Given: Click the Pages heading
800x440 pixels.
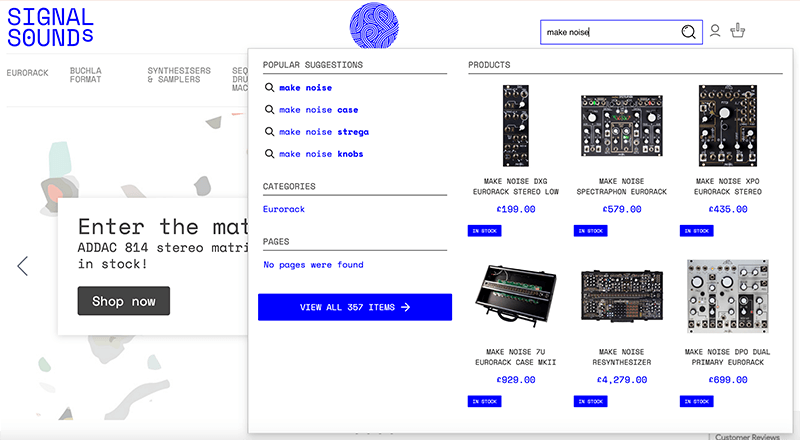Looking at the screenshot, I should pos(276,241).
